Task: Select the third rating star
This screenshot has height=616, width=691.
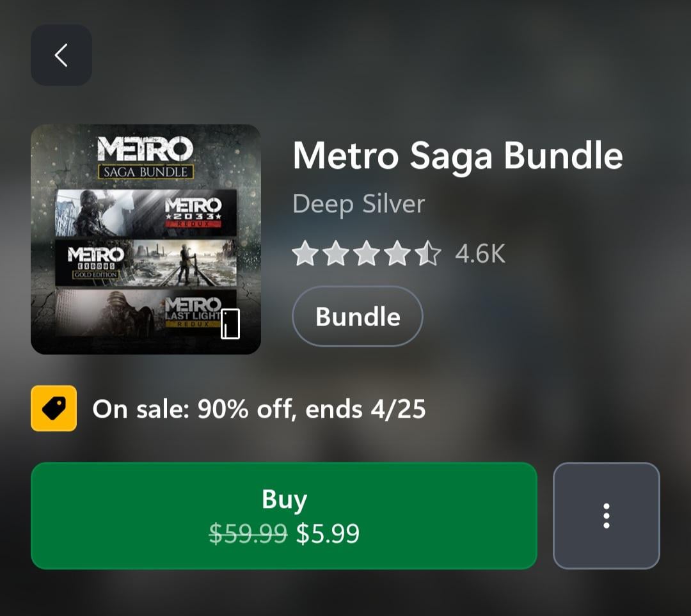Action: [x=366, y=255]
